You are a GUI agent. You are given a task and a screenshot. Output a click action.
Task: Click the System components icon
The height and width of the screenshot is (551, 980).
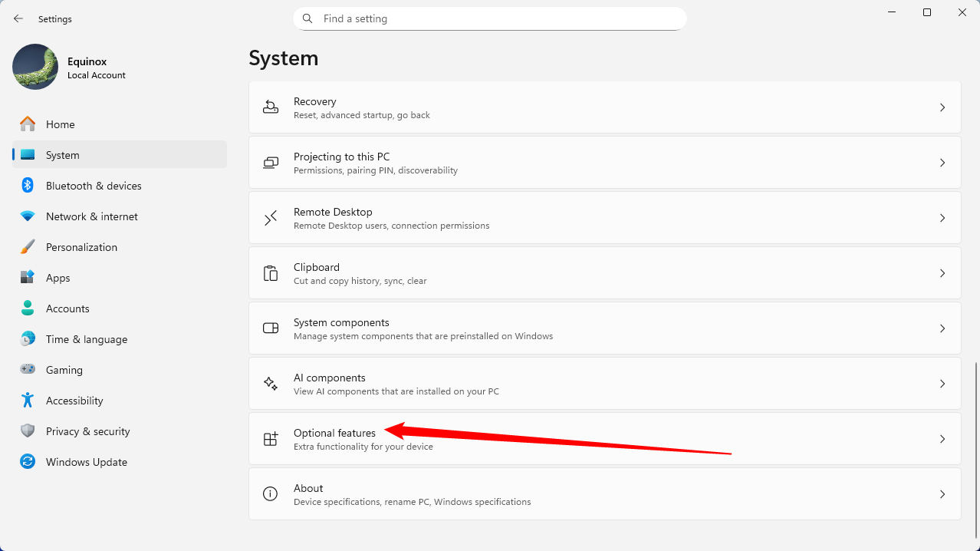[270, 328]
